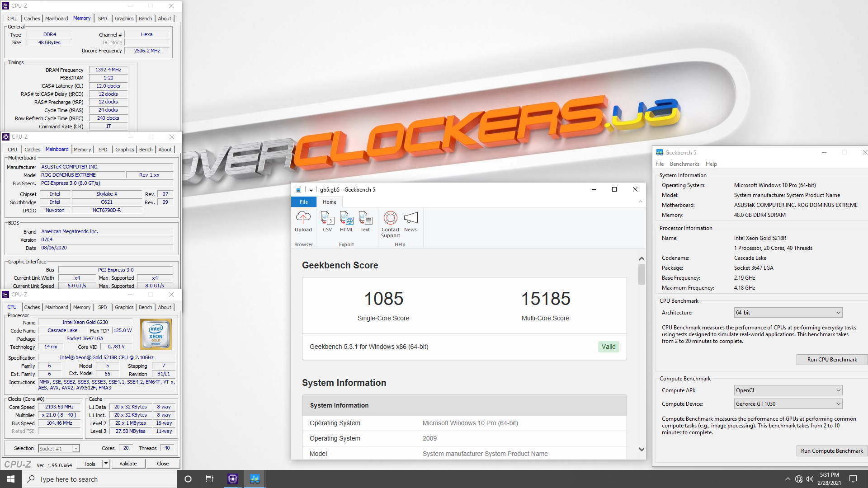868x488 pixels.
Task: Open the quick access toolbar dropdown arrow
Action: [311, 190]
